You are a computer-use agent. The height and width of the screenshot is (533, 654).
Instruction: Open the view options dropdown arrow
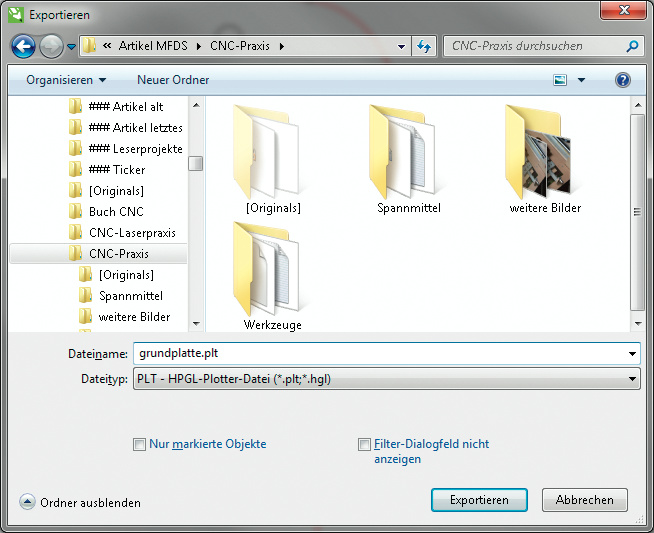582,80
